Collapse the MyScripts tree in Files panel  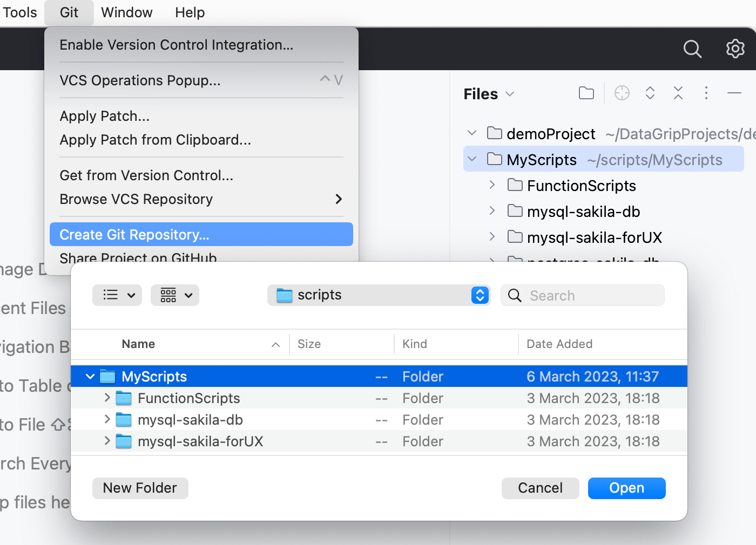(472, 159)
